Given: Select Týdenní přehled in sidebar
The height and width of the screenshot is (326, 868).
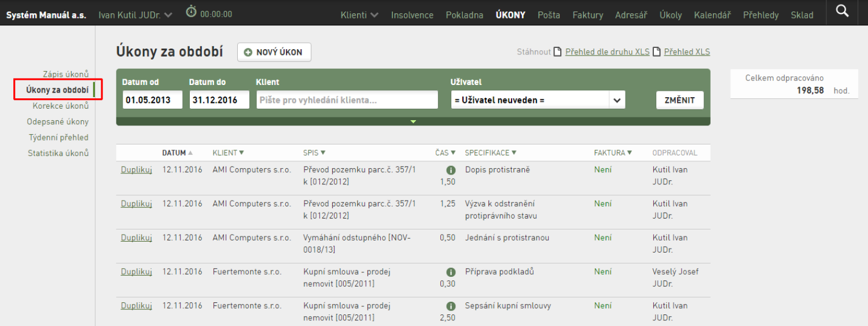Looking at the screenshot, I should point(58,138).
